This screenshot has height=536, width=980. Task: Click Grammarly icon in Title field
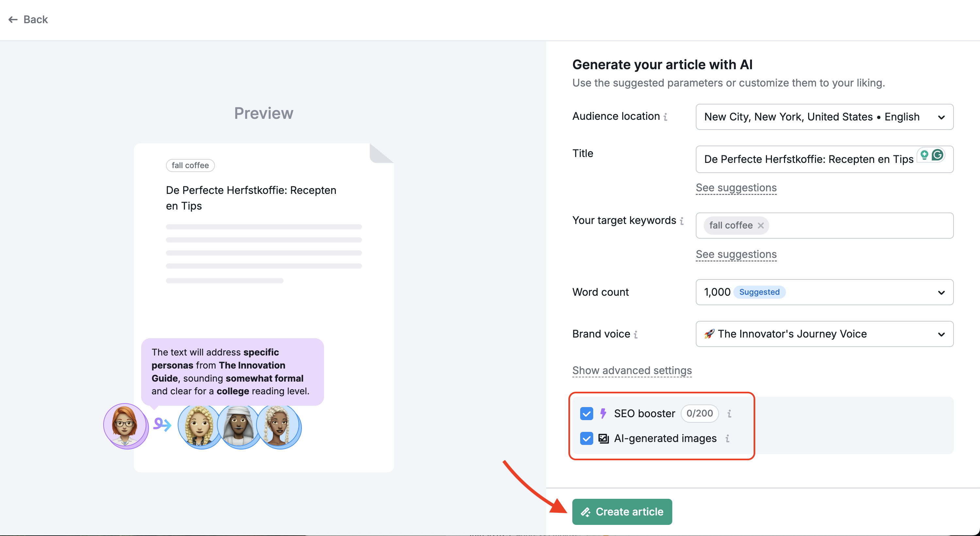(938, 155)
